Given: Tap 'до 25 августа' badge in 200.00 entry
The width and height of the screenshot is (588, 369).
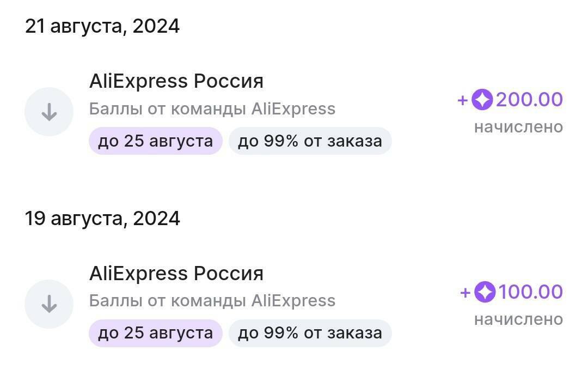Looking at the screenshot, I should click(x=155, y=141).
